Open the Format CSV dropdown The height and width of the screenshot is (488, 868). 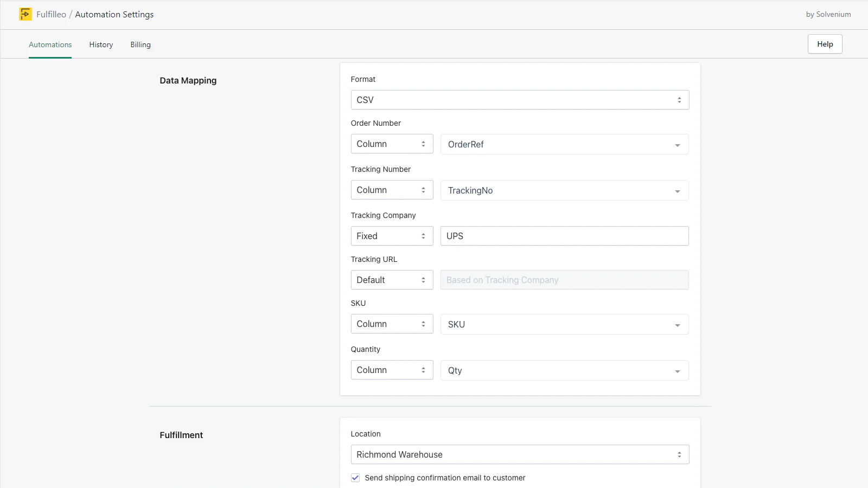pyautogui.click(x=519, y=100)
